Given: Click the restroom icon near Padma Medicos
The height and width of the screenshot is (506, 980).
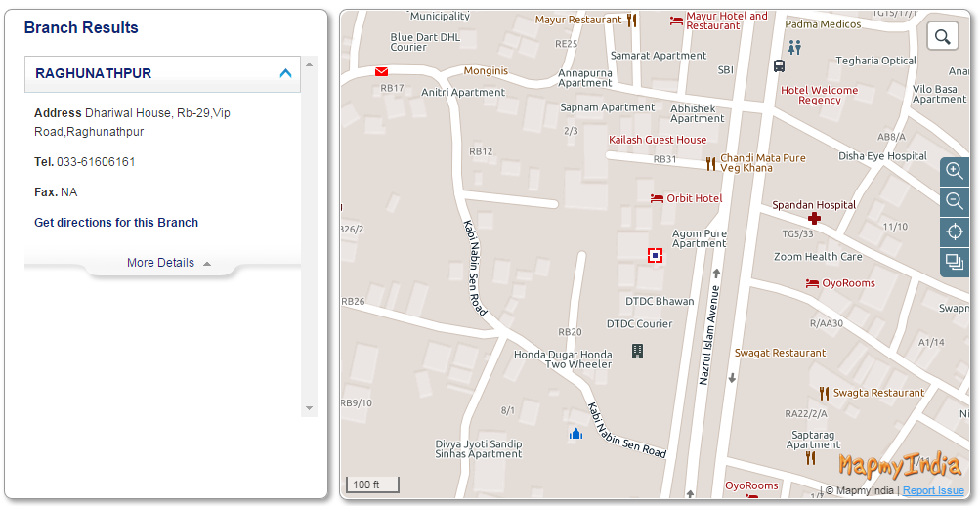Looking at the screenshot, I should tap(794, 48).
